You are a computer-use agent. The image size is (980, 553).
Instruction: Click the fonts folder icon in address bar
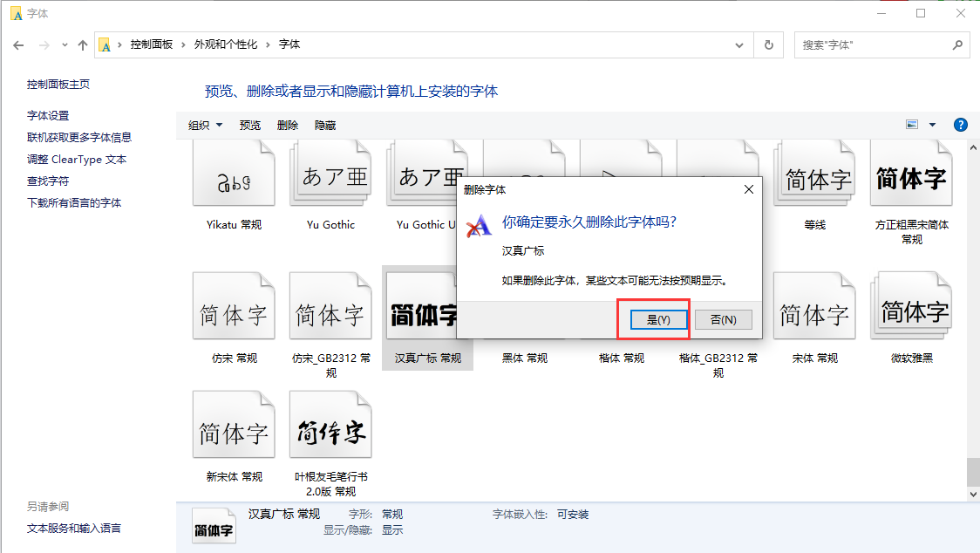coord(105,45)
